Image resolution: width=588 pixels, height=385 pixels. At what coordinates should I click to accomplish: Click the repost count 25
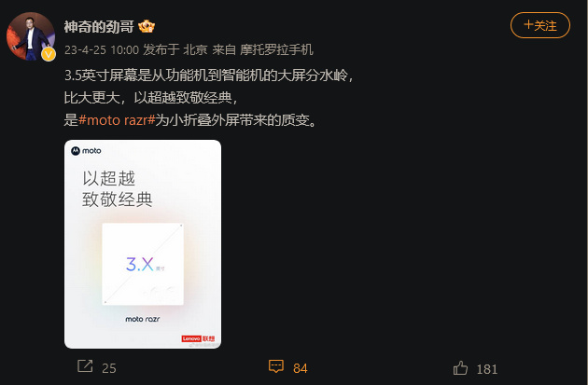point(109,368)
